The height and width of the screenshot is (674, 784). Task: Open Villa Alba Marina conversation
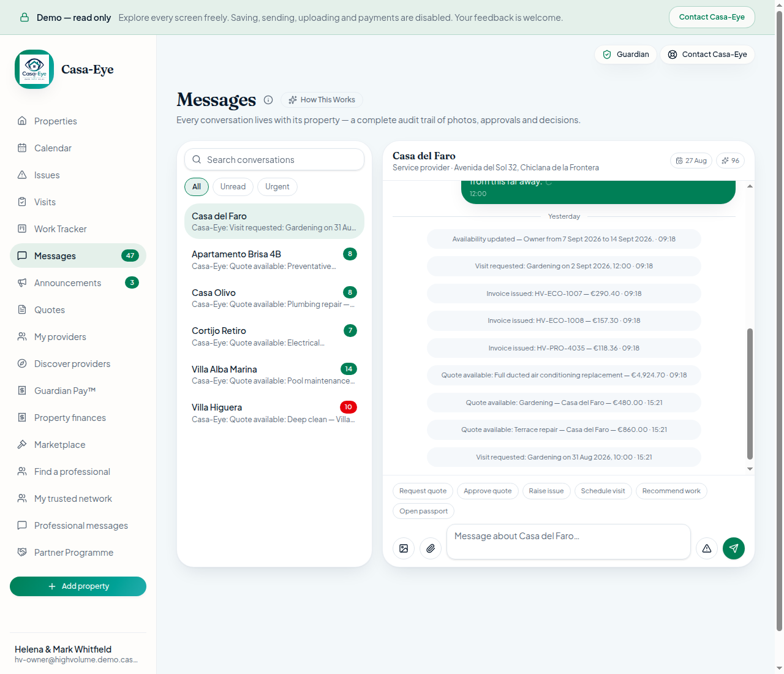coord(274,374)
